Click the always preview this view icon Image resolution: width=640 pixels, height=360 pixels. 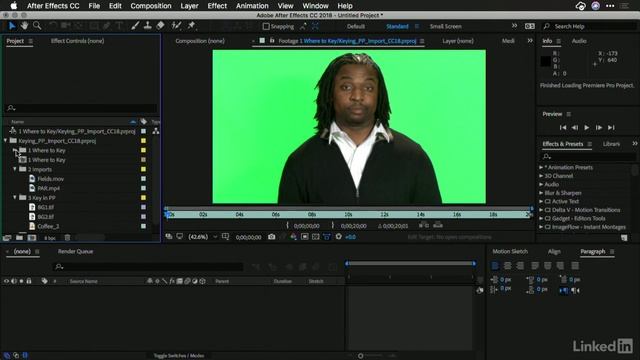[169, 237]
